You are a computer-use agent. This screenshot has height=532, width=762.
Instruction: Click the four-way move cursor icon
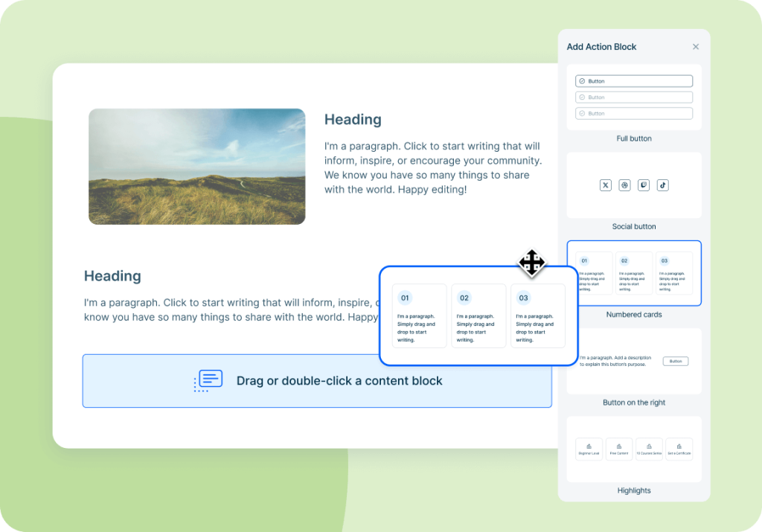[531, 263]
